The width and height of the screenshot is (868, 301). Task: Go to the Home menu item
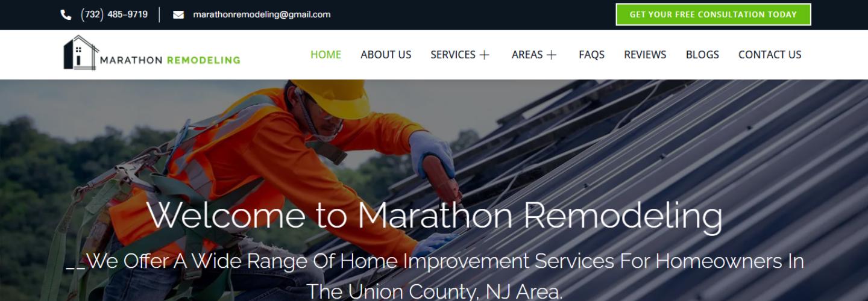pyautogui.click(x=325, y=55)
